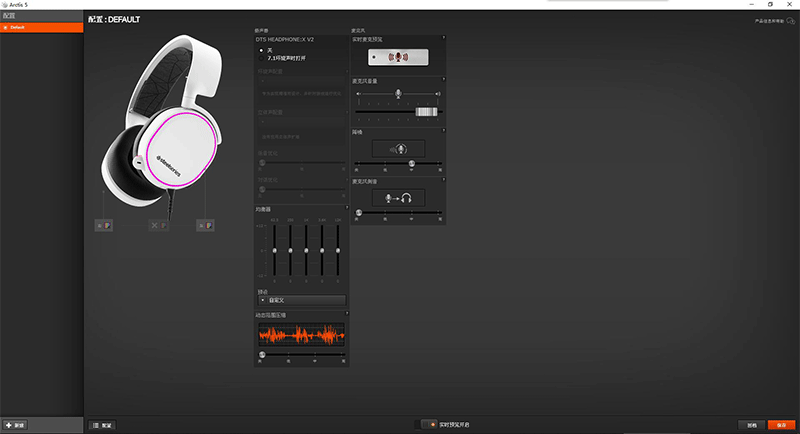Click the right earcup illumination color button
The height and width of the screenshot is (434, 800).
(205, 225)
